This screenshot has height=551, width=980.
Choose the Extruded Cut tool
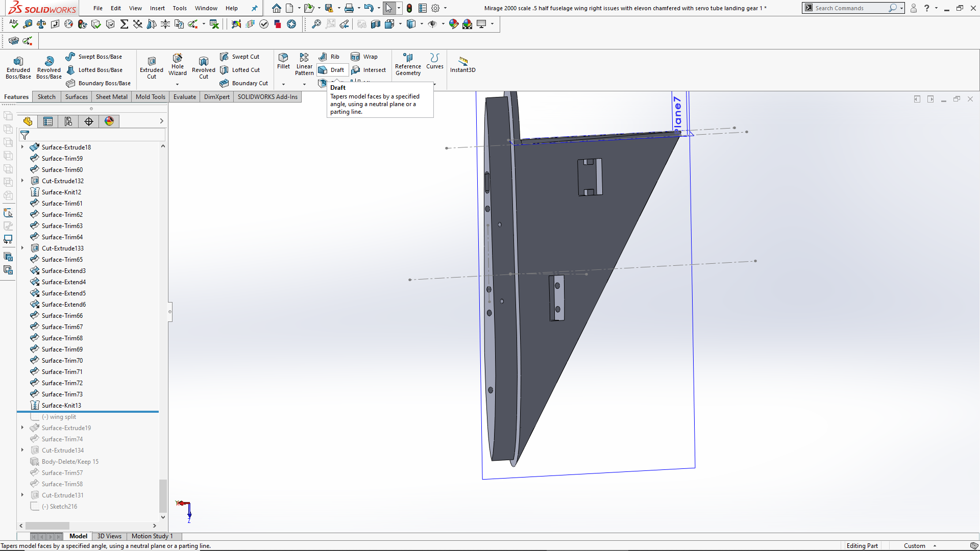point(152,67)
